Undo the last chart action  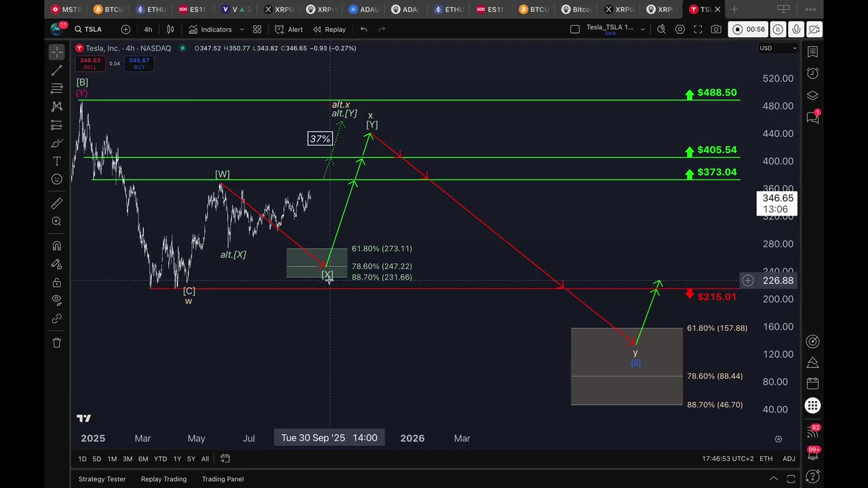point(363,29)
